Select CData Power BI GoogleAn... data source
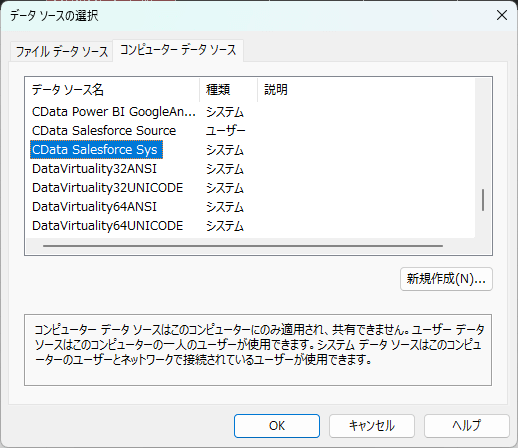The height and width of the screenshot is (448, 518). tap(114, 112)
